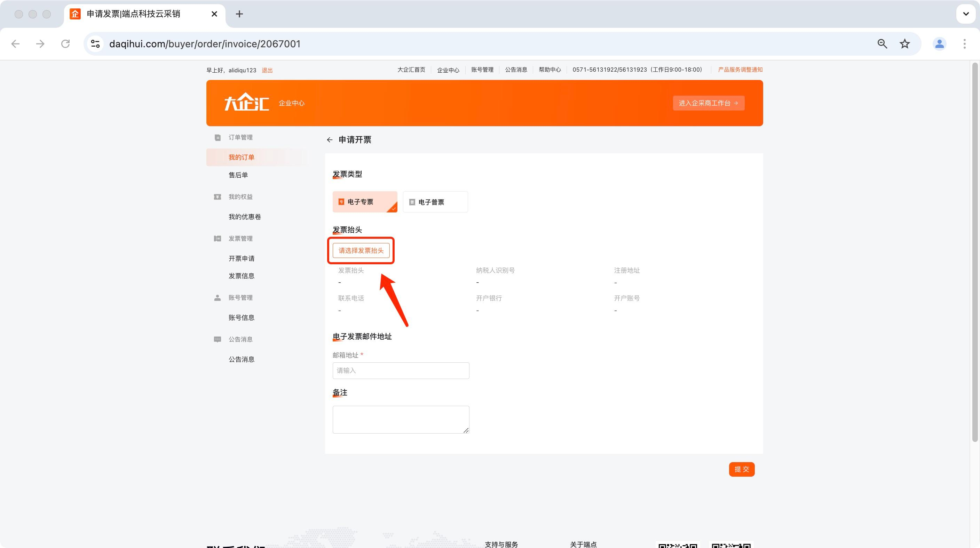
Task: Open 企业中心 top navigation link
Action: click(448, 70)
